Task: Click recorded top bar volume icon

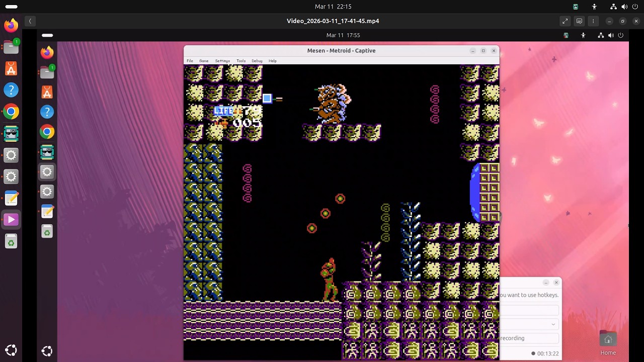Action: coord(611,35)
